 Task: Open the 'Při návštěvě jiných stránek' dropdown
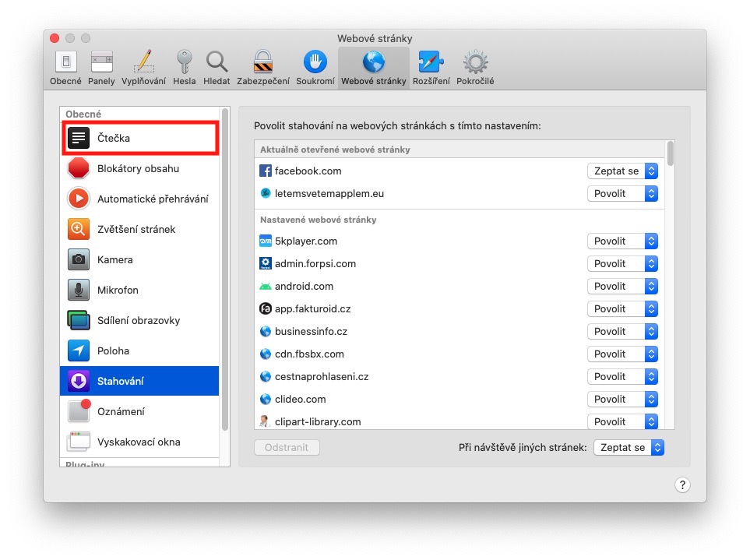629,448
